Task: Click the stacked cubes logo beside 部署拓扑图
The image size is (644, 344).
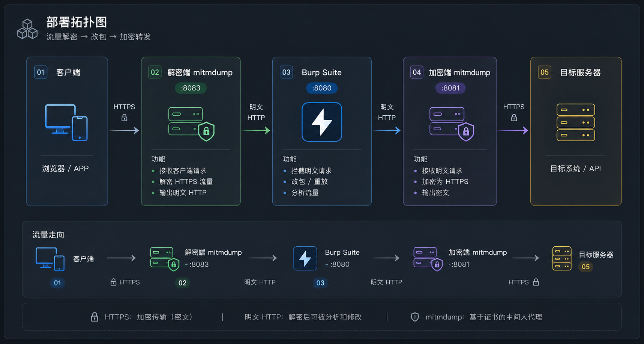Action: [x=27, y=29]
